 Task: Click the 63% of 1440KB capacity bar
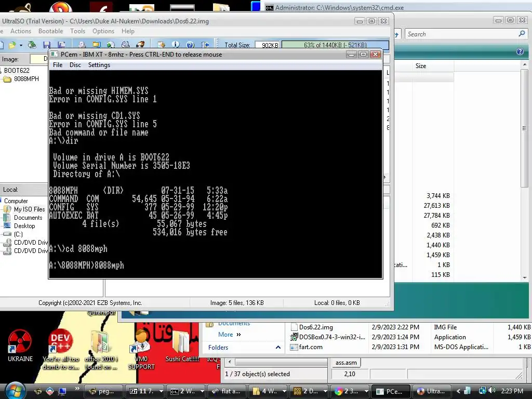(x=335, y=45)
